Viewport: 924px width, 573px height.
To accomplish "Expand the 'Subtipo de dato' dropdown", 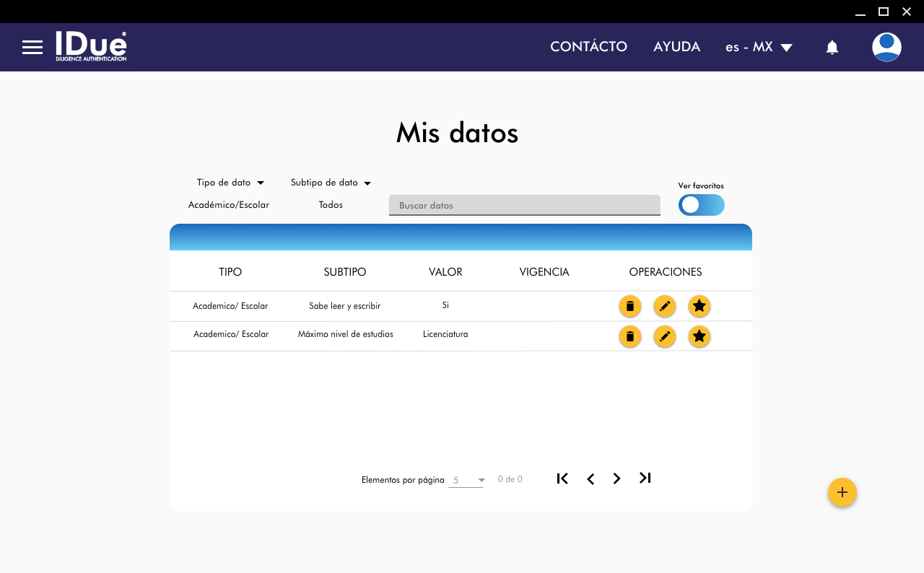I will click(331, 183).
